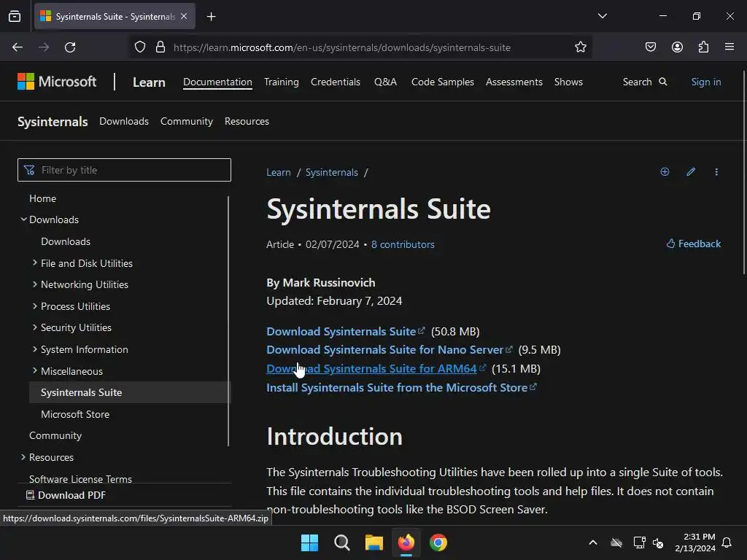Open a new browser tab
This screenshot has width=747, height=560.
[x=211, y=17]
